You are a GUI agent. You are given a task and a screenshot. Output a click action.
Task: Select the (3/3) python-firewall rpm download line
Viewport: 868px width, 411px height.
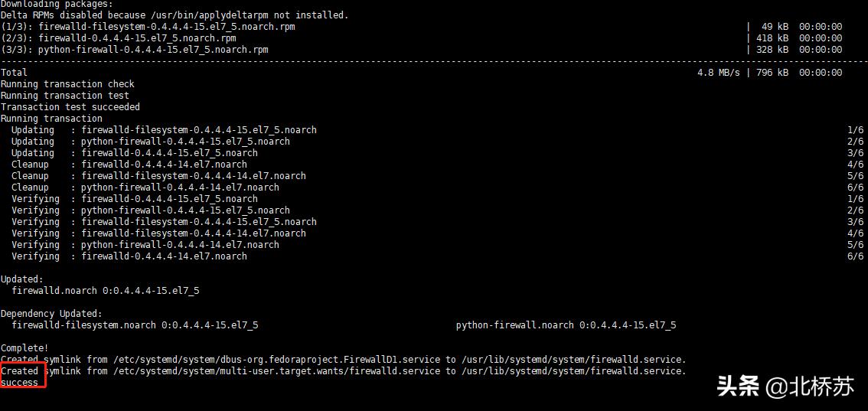135,50
